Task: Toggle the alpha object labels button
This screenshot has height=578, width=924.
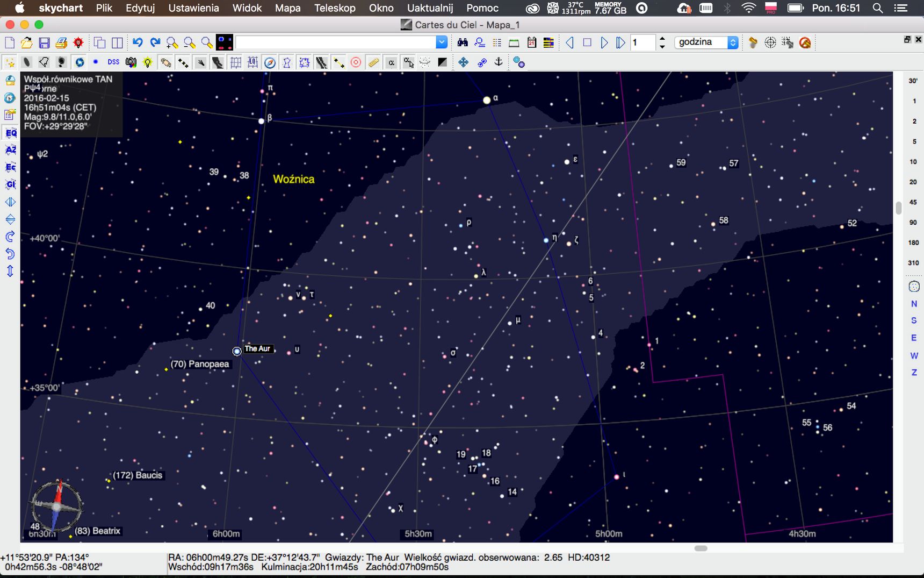Action: [x=391, y=63]
